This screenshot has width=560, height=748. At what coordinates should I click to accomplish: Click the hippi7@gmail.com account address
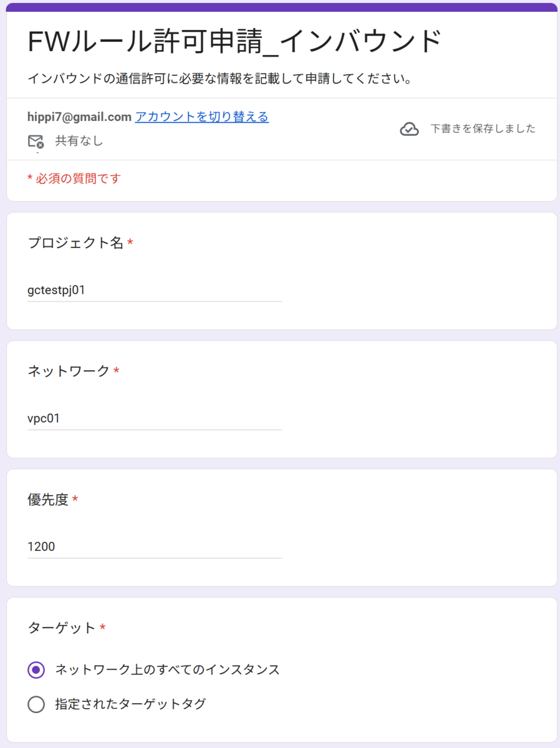(x=79, y=117)
